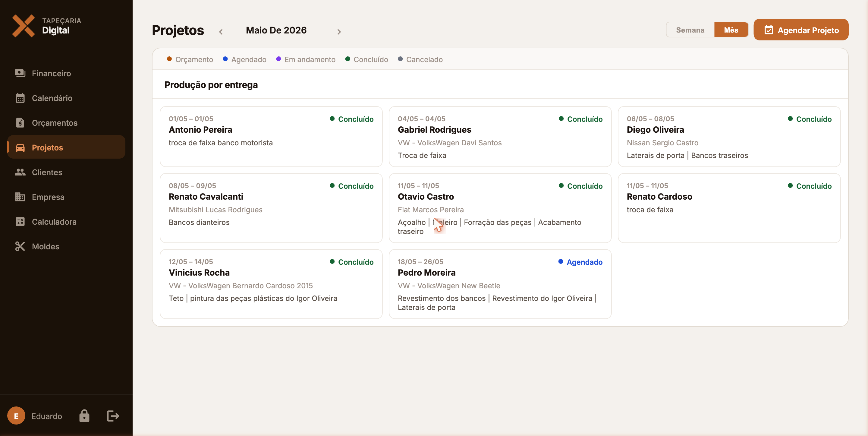
Task: Open Calculadora via its calculator icon
Action: pyautogui.click(x=20, y=222)
